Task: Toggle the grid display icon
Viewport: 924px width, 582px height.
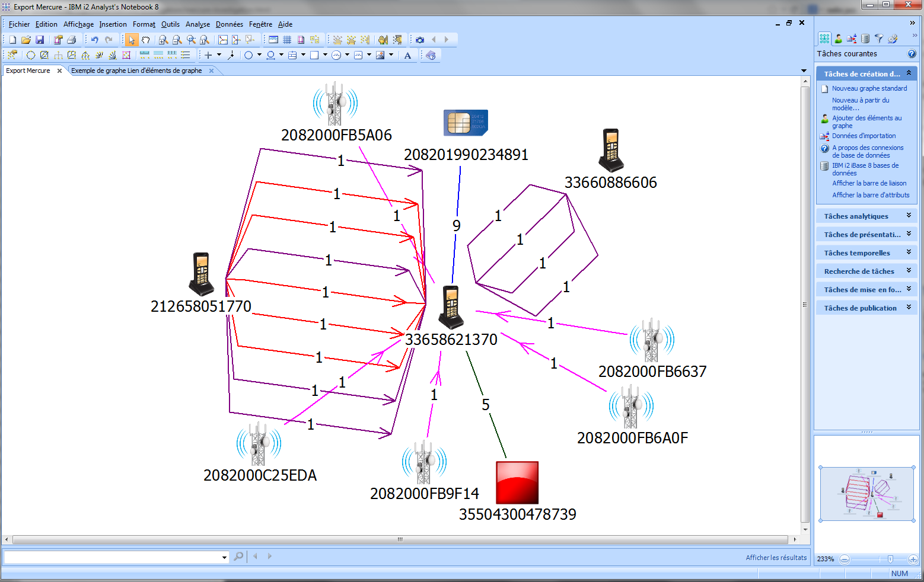Action: [x=287, y=40]
